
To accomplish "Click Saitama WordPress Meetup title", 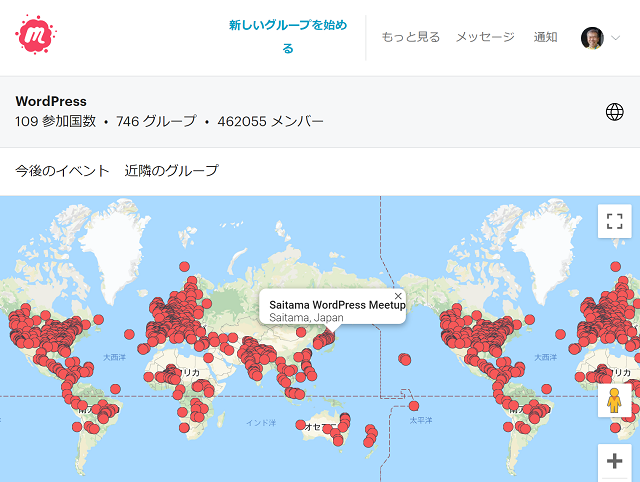I will [337, 305].
